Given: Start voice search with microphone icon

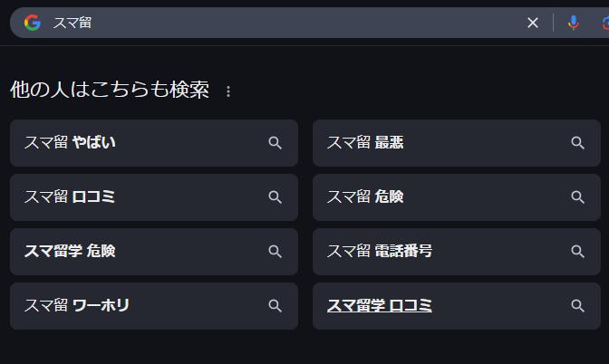Looking at the screenshot, I should 573,23.
